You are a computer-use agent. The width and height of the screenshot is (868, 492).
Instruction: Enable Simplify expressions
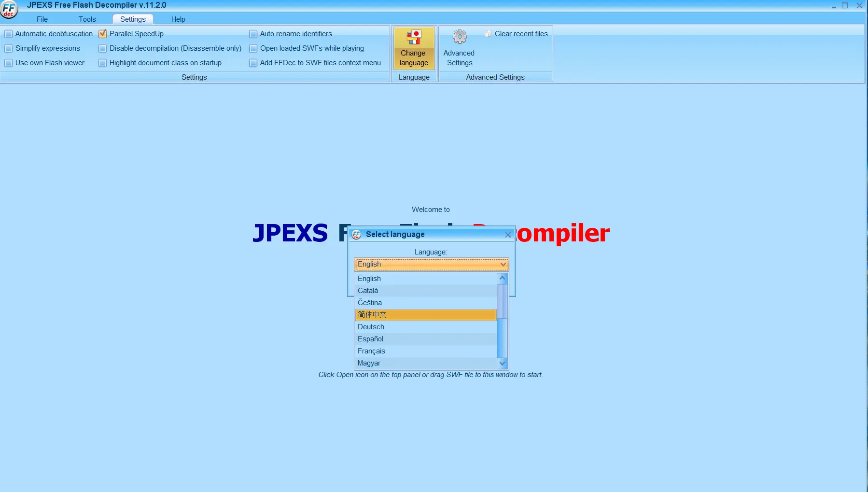pos(8,48)
